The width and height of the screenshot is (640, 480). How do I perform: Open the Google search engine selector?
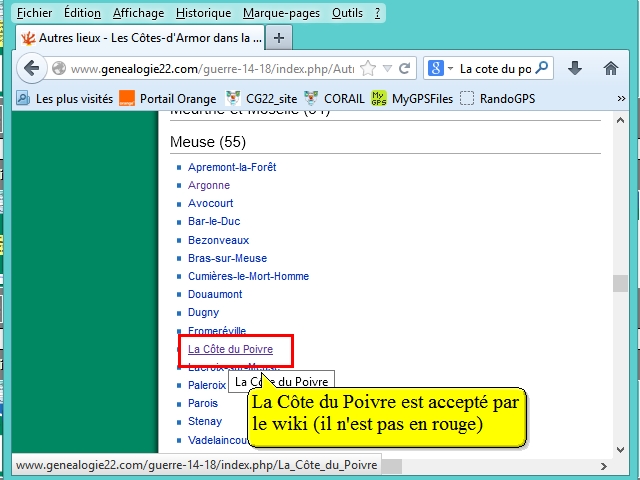440,68
